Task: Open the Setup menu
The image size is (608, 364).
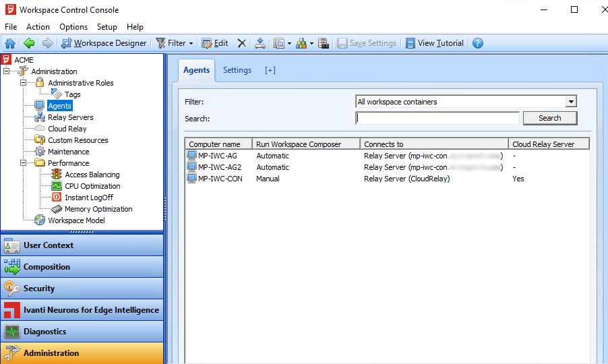Action: click(x=107, y=27)
